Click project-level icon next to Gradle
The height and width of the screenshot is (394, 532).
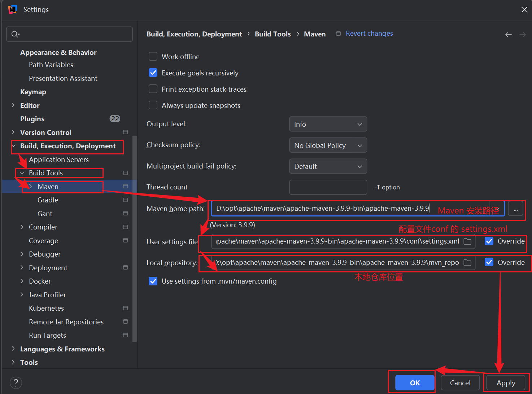126,200
